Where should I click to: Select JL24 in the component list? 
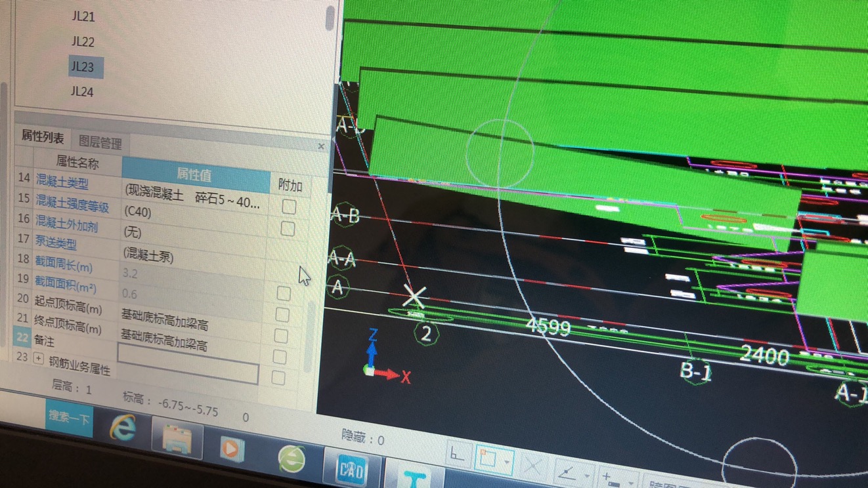(x=83, y=92)
